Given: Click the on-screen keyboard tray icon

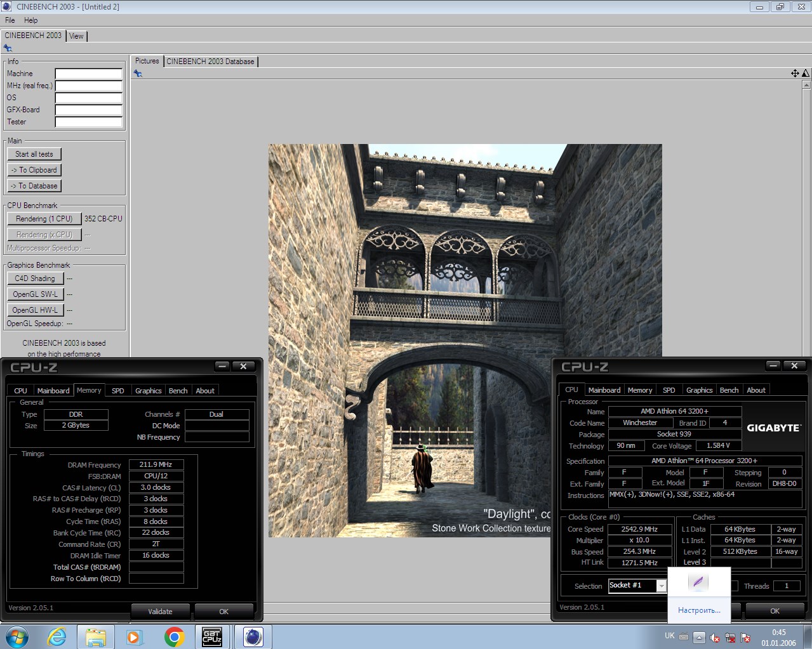Looking at the screenshot, I should pos(684,636).
